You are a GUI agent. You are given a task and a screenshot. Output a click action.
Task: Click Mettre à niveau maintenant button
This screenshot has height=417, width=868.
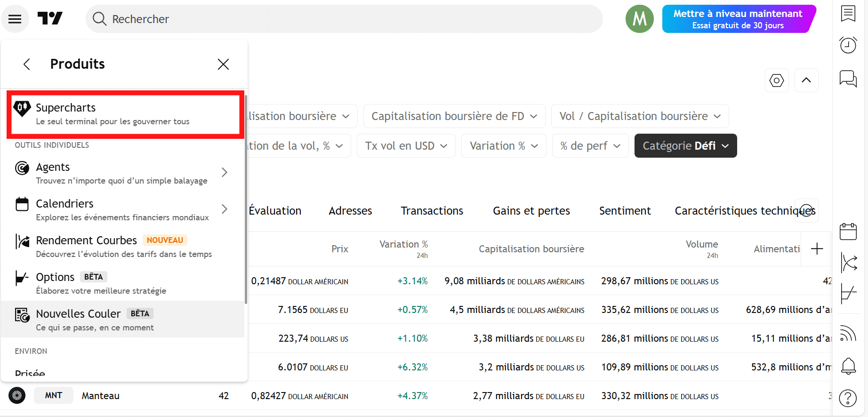pyautogui.click(x=738, y=19)
